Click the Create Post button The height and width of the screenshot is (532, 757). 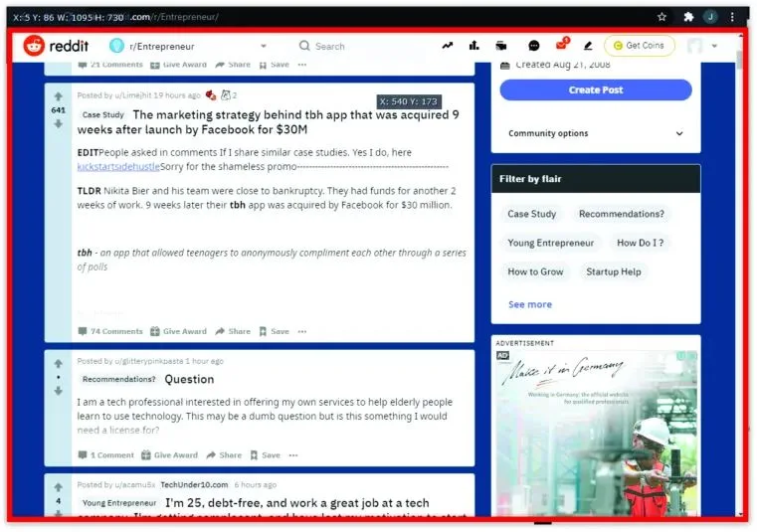(596, 89)
